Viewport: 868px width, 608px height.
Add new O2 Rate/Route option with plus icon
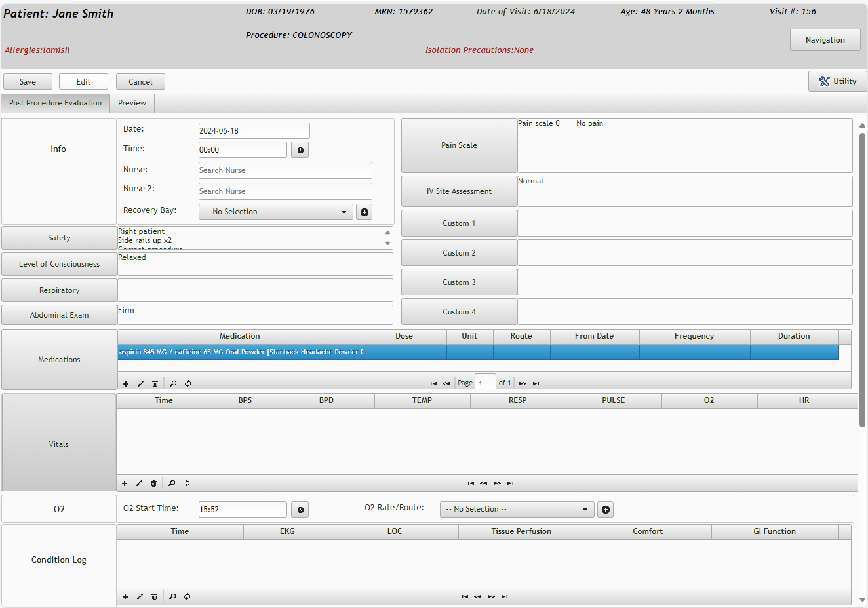(x=605, y=510)
